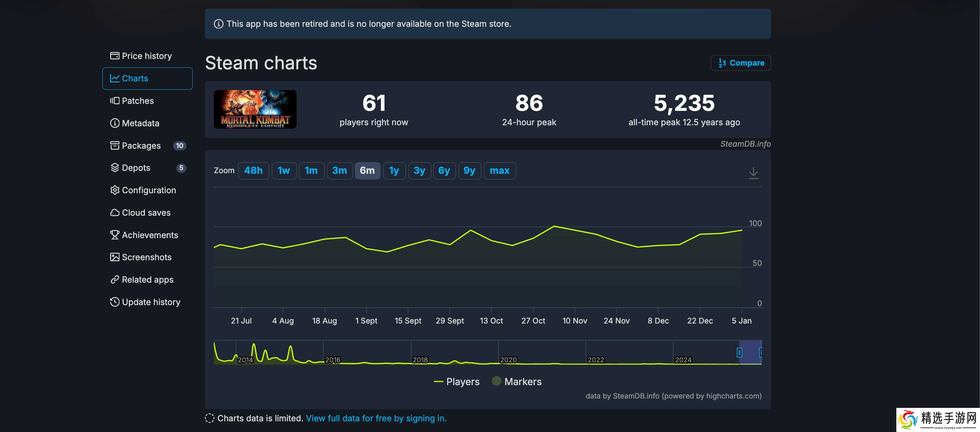Viewport: 980px width, 432px height.
Task: Click the Mortal Kombat game thumbnail
Action: 255,109
